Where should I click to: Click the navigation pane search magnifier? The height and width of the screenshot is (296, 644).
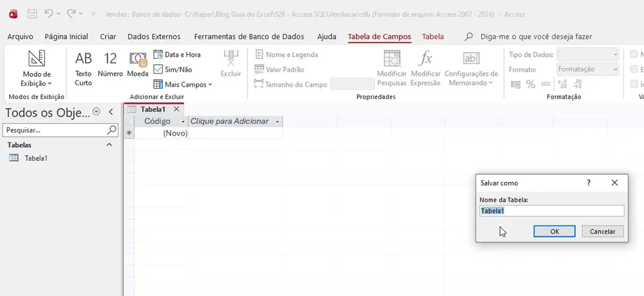pyautogui.click(x=112, y=130)
